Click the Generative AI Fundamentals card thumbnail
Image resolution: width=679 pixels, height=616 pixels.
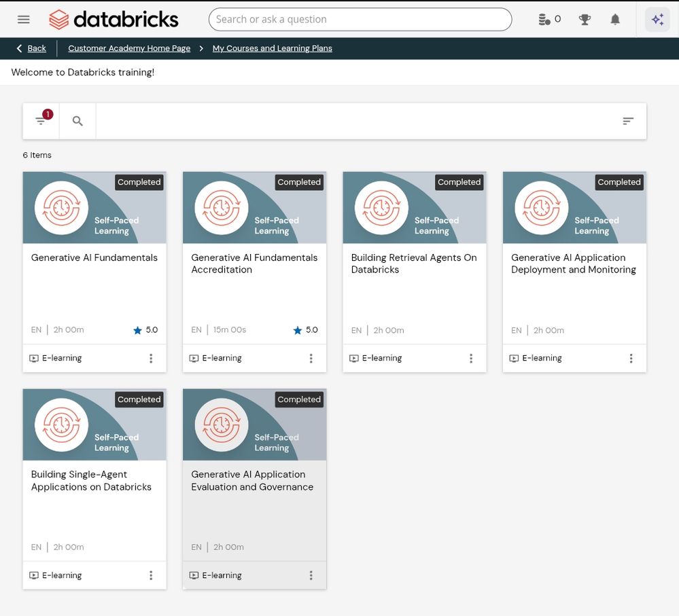(94, 208)
